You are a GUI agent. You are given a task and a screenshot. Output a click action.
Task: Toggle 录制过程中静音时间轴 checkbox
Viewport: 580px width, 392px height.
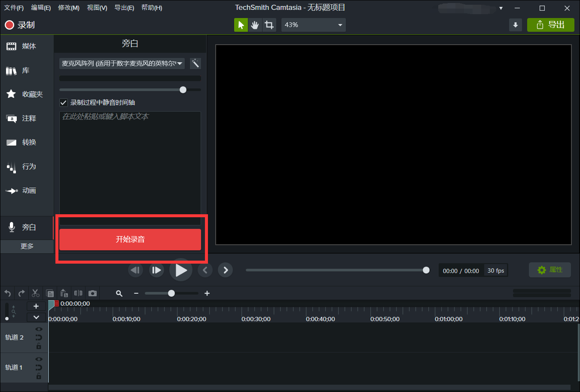pyautogui.click(x=63, y=103)
